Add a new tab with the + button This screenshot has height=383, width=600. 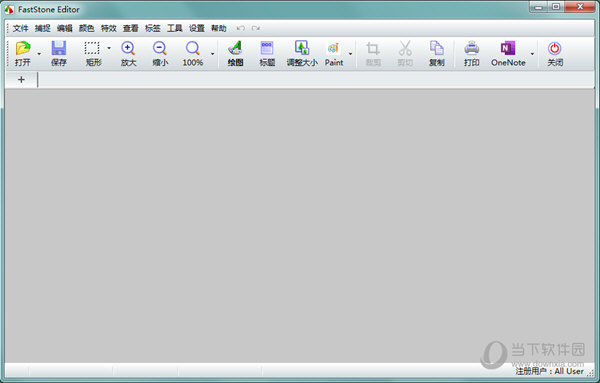click(21, 80)
